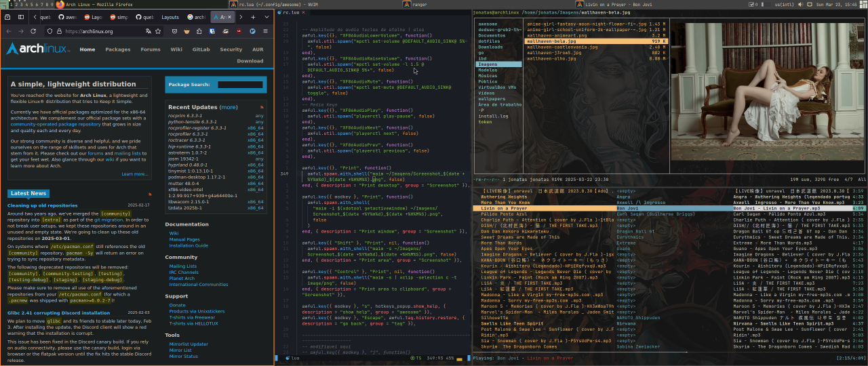The height and width of the screenshot is (366, 868).
Task: Reload the Arch Linux page
Action: click(x=33, y=31)
